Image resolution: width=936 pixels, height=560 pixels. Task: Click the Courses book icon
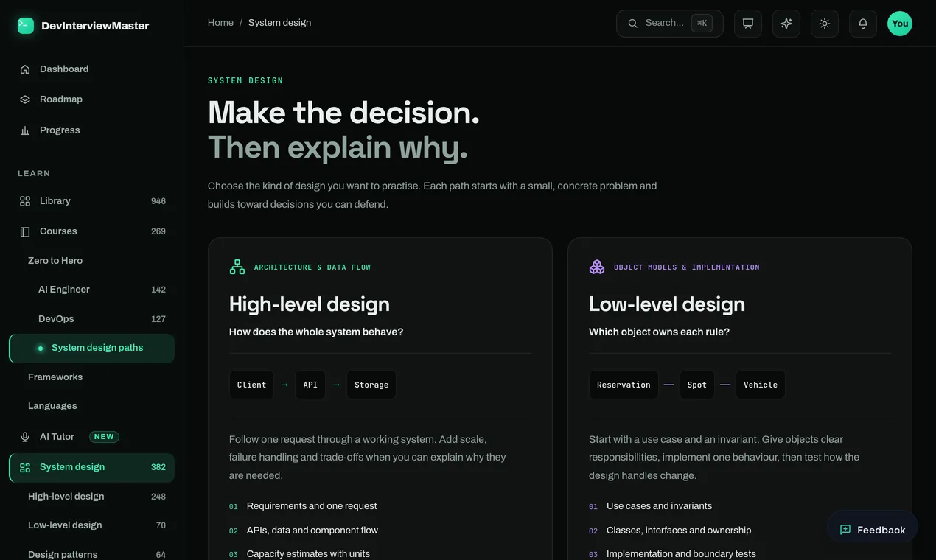coord(25,231)
